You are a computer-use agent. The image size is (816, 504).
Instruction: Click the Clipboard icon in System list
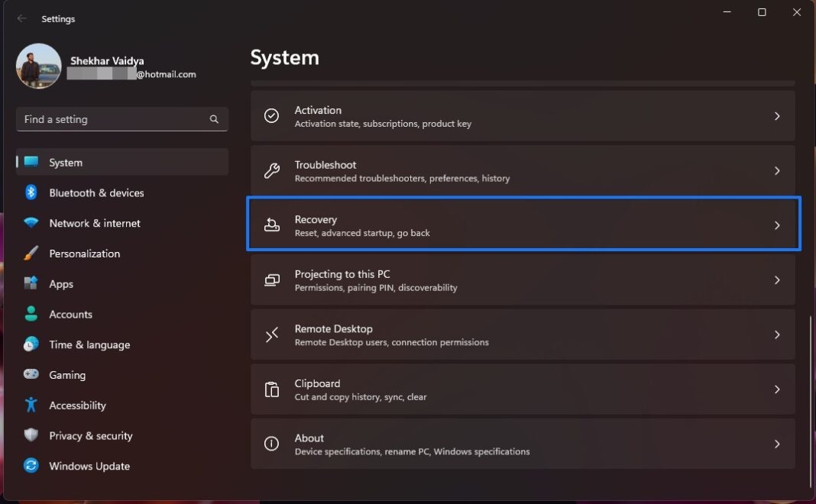tap(271, 389)
